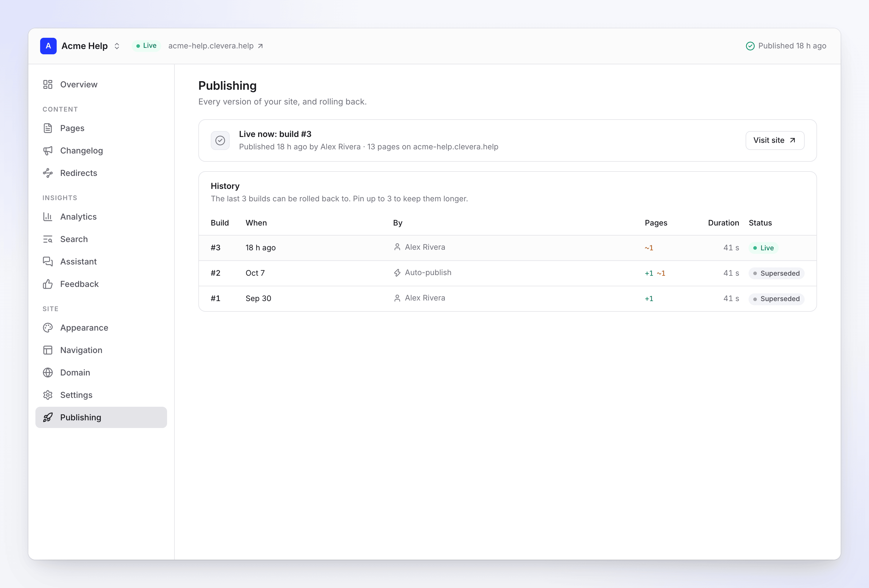869x588 pixels.
Task: Click the +1 ~1 pages change in build #2
Action: pyautogui.click(x=655, y=273)
